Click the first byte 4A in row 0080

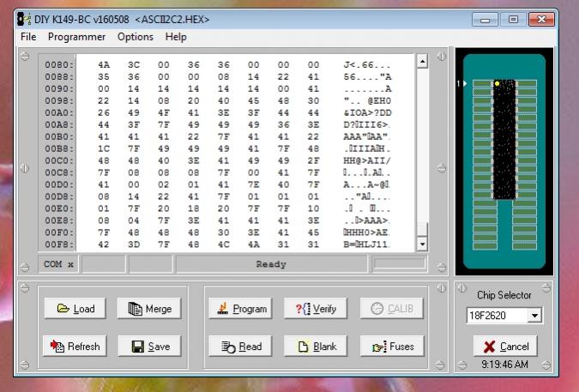pyautogui.click(x=104, y=65)
